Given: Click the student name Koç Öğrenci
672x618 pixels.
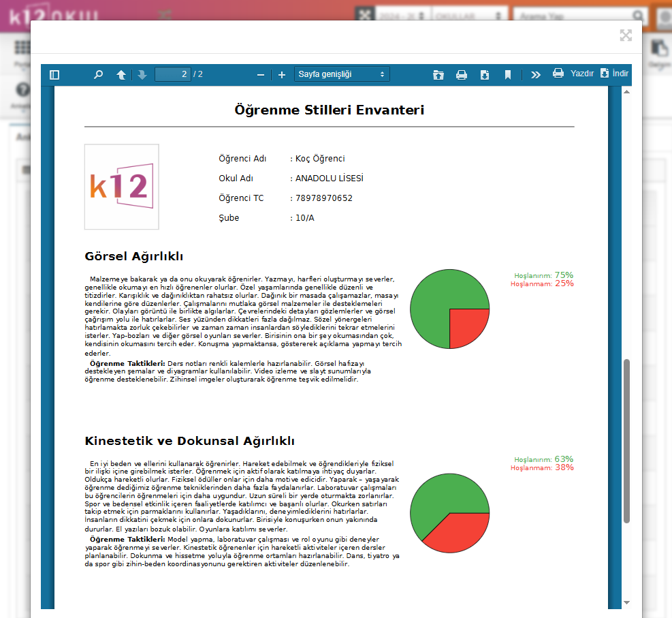Looking at the screenshot, I should click(x=320, y=159).
